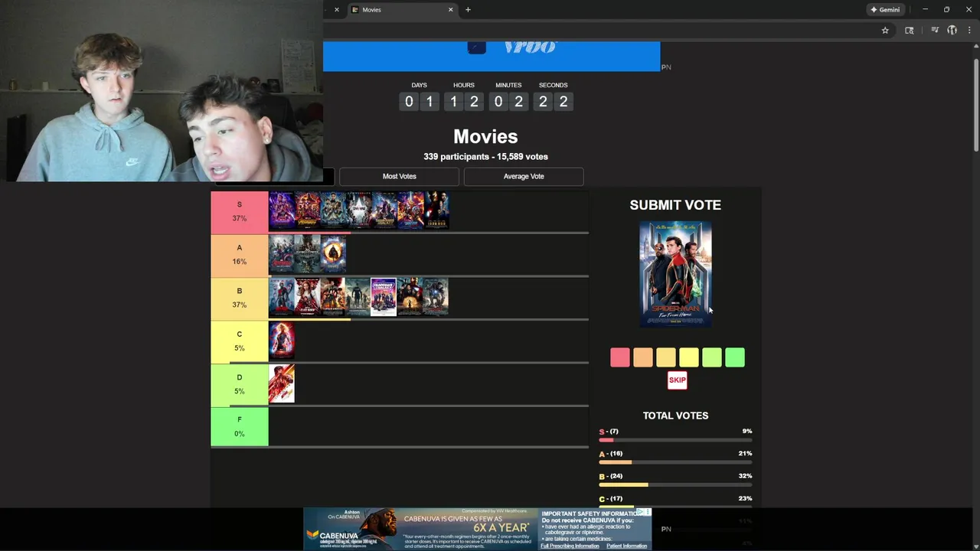Click the A total votes progress bar
Image resolution: width=980 pixels, height=551 pixels.
[675, 462]
